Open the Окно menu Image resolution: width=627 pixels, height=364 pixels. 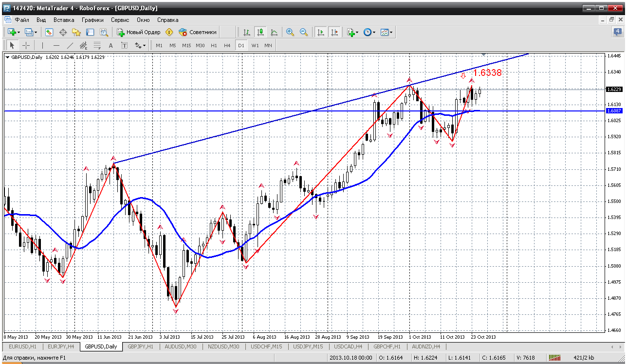coord(143,20)
